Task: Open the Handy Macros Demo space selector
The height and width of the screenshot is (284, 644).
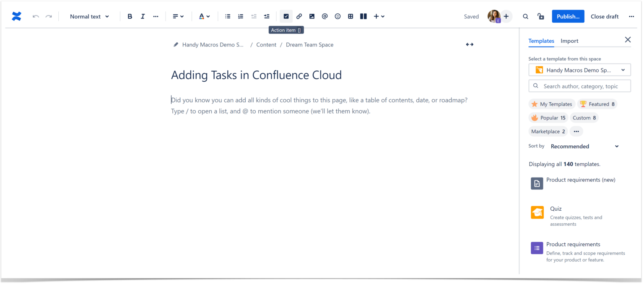Action: click(x=579, y=70)
